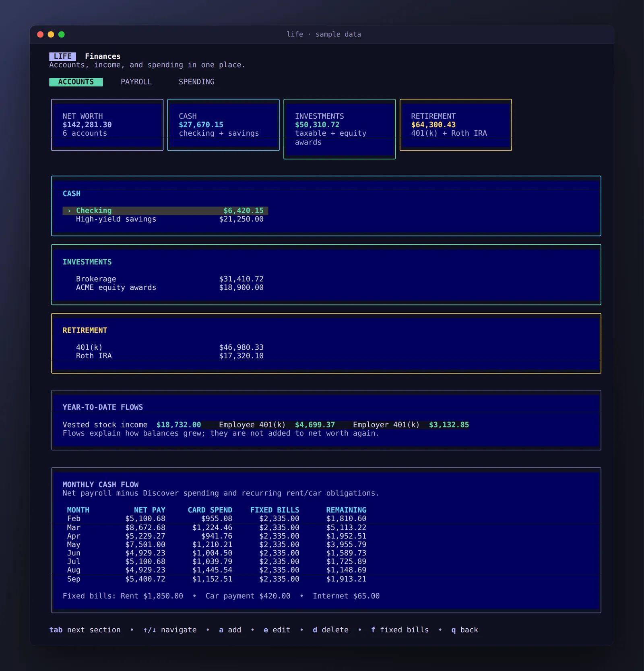Click the $6,420.15 Checking balance
644x671 pixels.
pyautogui.click(x=244, y=211)
